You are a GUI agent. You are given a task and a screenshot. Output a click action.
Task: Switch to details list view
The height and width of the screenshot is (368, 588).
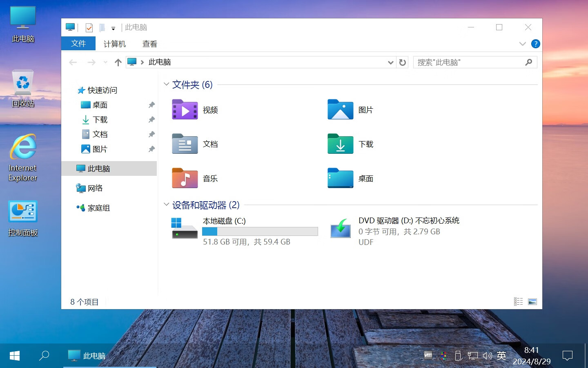(518, 302)
